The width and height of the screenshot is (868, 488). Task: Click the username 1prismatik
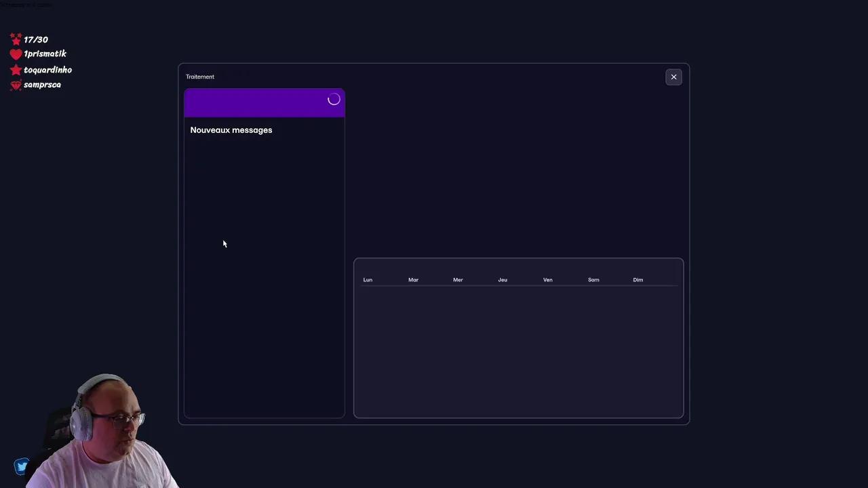click(x=45, y=54)
